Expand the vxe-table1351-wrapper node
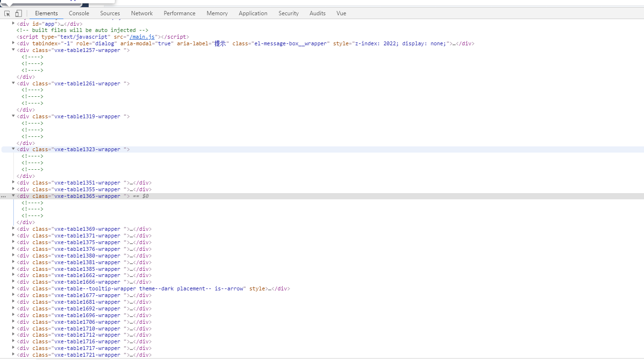644x360 pixels. [x=13, y=182]
